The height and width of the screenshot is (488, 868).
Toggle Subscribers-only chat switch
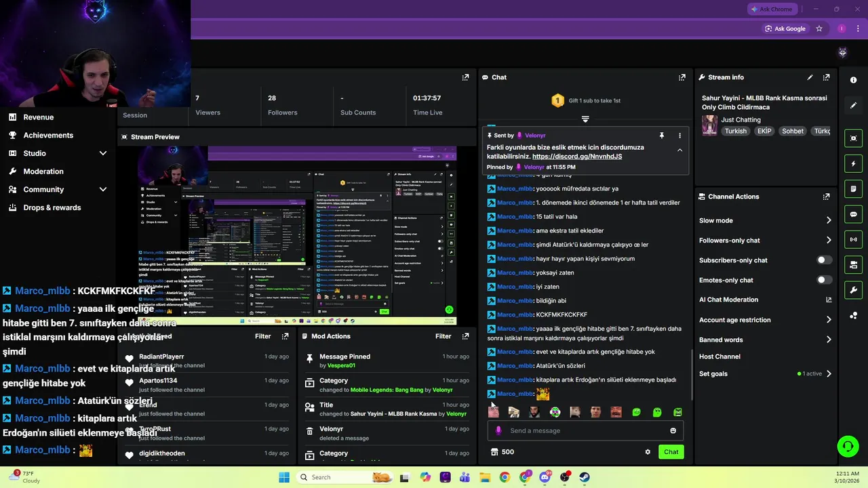coord(824,260)
